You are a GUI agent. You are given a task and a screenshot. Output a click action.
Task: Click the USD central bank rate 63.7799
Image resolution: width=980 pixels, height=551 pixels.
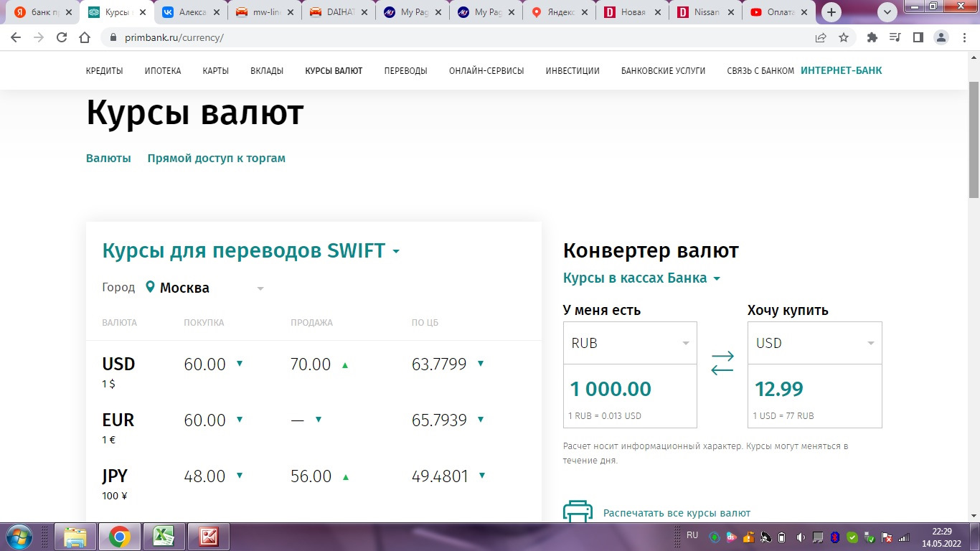coord(439,364)
